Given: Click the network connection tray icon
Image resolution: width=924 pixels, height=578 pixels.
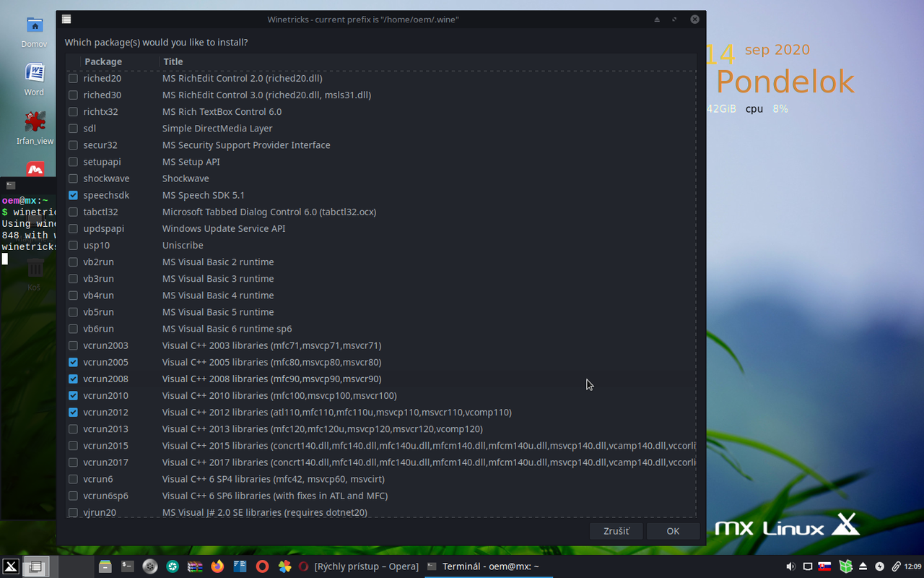Looking at the screenshot, I should tap(808, 566).
